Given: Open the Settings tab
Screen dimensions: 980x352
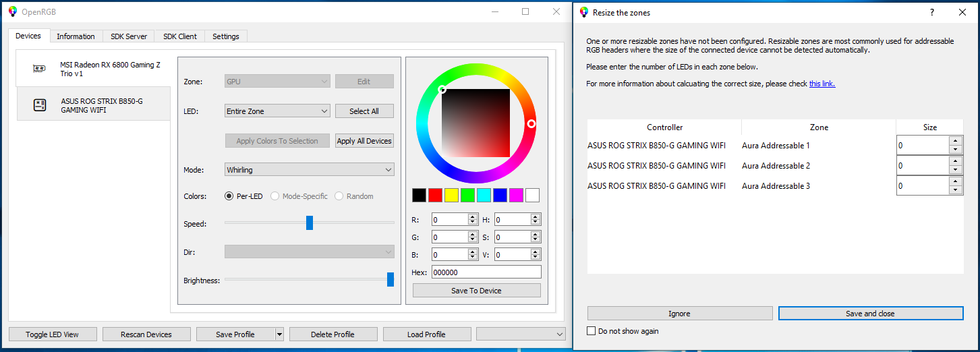Looking at the screenshot, I should [x=226, y=36].
